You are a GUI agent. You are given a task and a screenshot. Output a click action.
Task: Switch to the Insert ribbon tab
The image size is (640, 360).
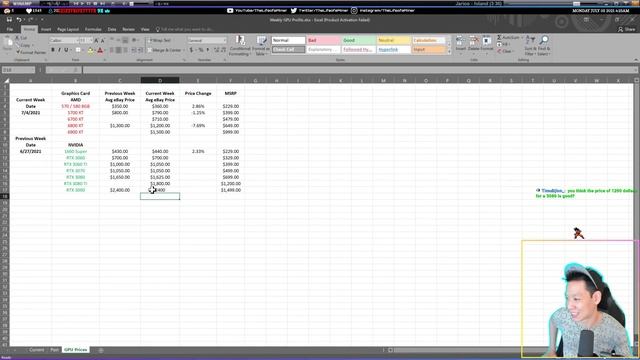tap(46, 29)
